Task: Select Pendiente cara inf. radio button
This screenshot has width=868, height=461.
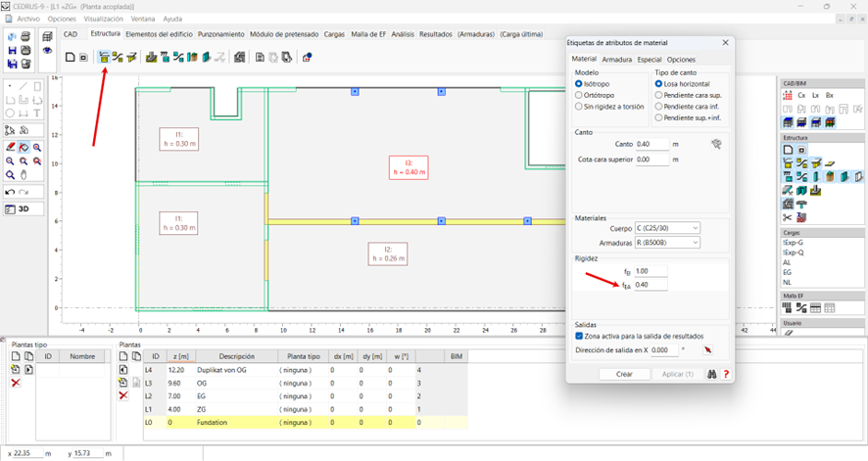Action: [x=658, y=107]
